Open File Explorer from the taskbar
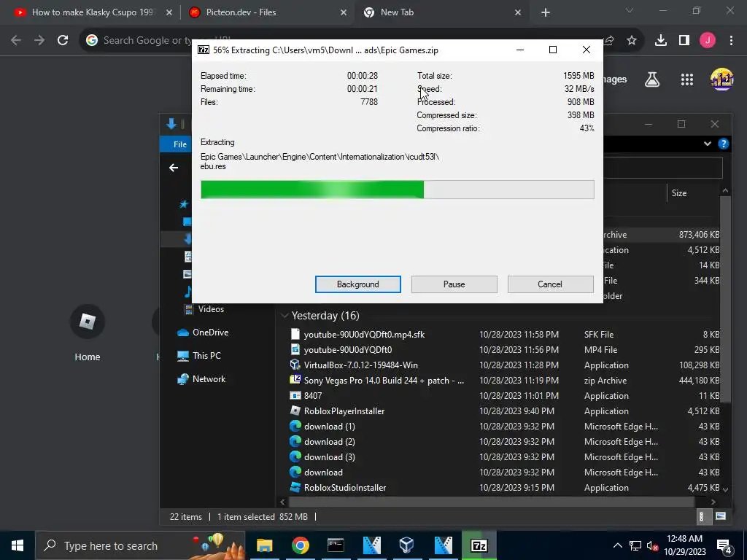747x560 pixels. [x=264, y=545]
